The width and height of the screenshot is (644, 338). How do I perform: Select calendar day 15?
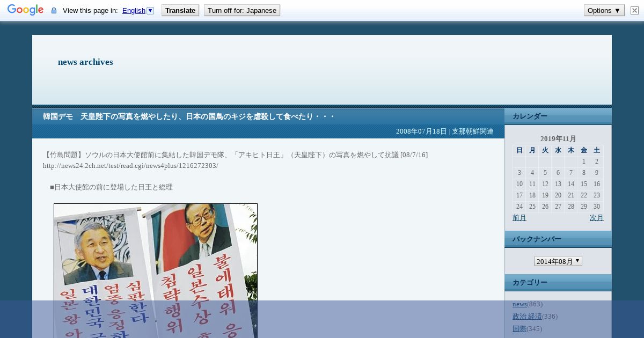point(584,184)
